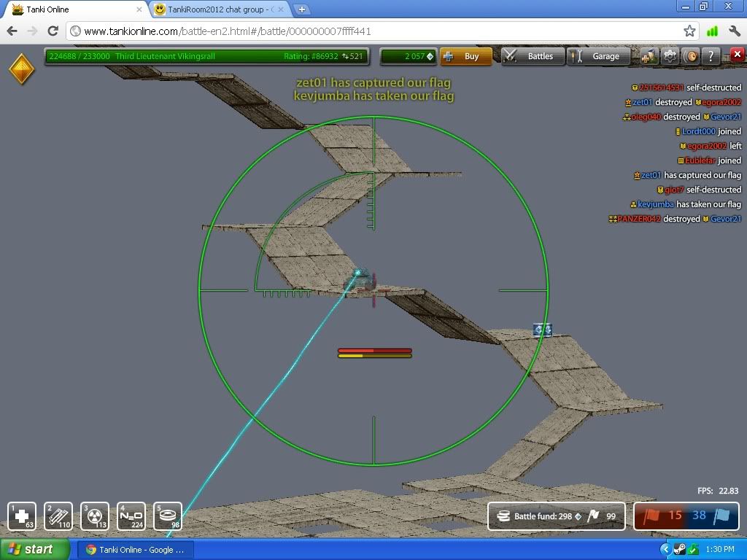This screenshot has width=747, height=560.
Task: Use the First Aid repair kit supply
Action: [x=22, y=516]
